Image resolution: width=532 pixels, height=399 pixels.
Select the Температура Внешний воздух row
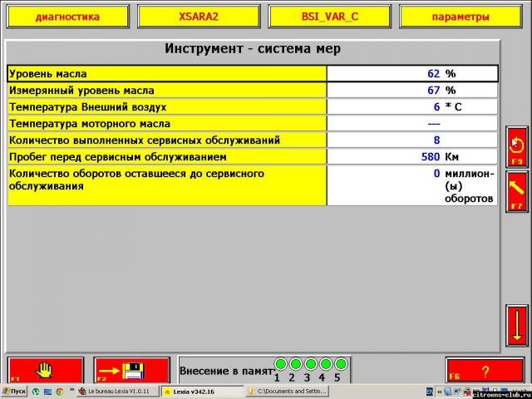coord(253,107)
